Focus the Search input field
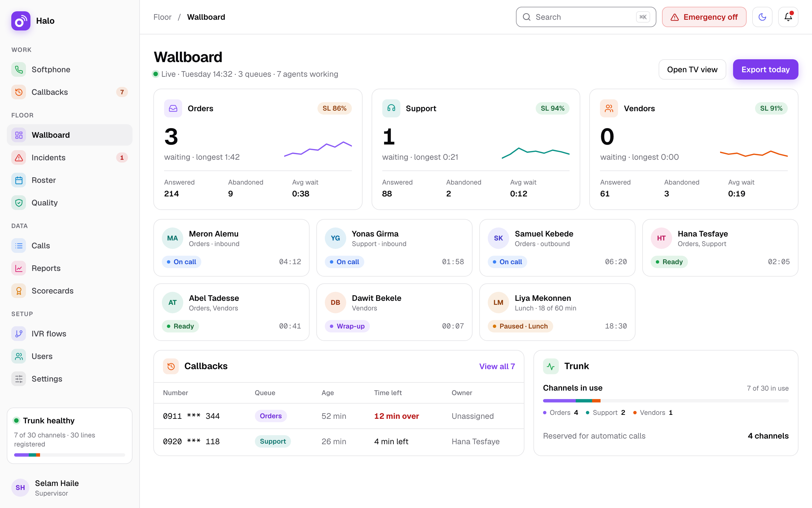The height and width of the screenshot is (508, 812). coord(586,17)
